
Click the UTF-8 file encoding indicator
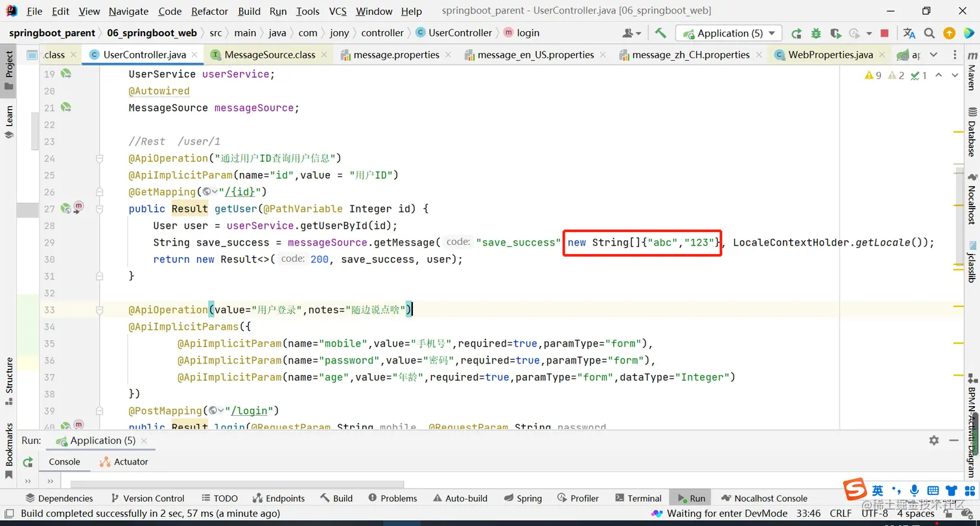point(875,514)
